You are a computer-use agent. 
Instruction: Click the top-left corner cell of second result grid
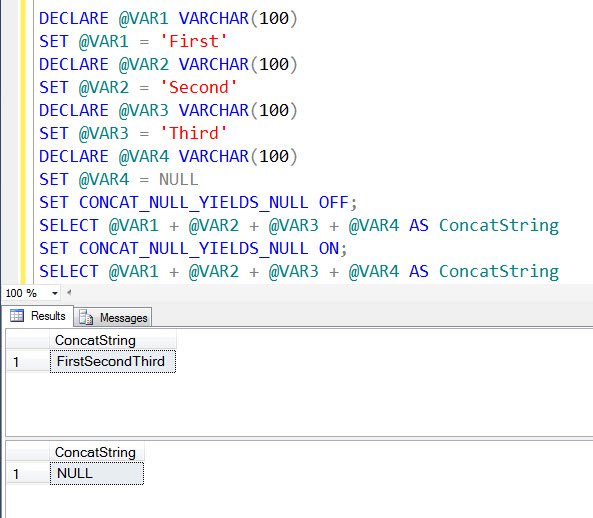[28, 452]
